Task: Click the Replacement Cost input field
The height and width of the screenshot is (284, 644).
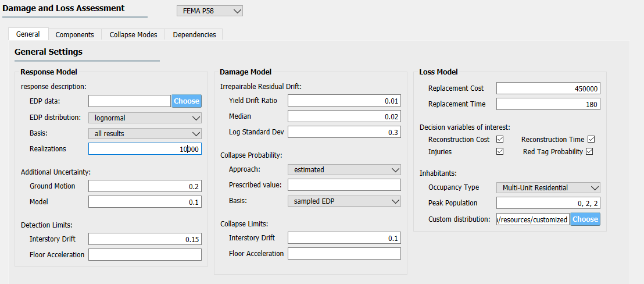Action: tap(548, 88)
